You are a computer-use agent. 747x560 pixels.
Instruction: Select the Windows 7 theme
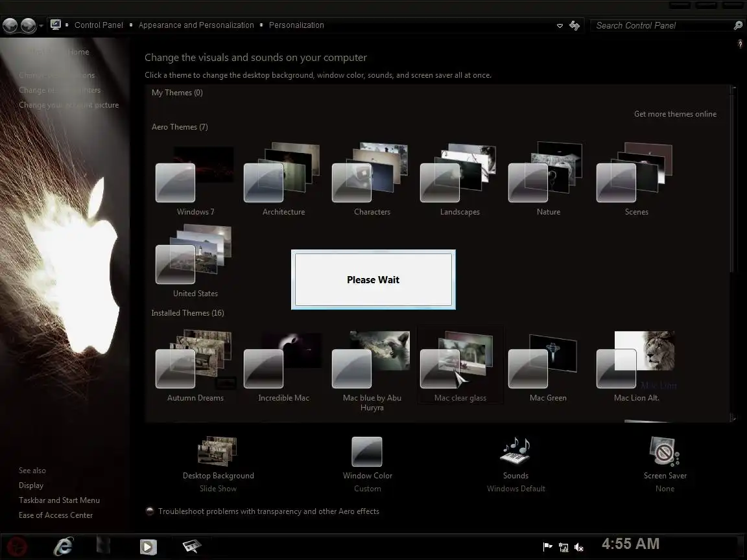(195, 180)
